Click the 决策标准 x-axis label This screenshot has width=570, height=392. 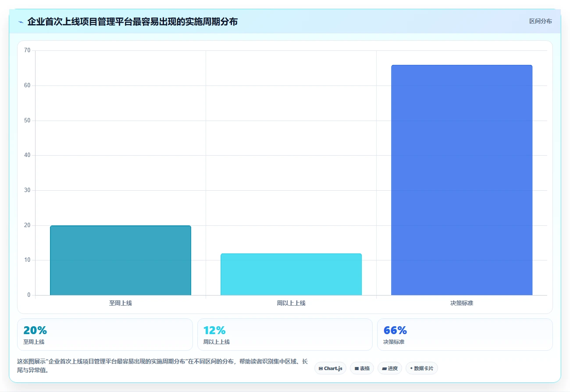point(462,303)
